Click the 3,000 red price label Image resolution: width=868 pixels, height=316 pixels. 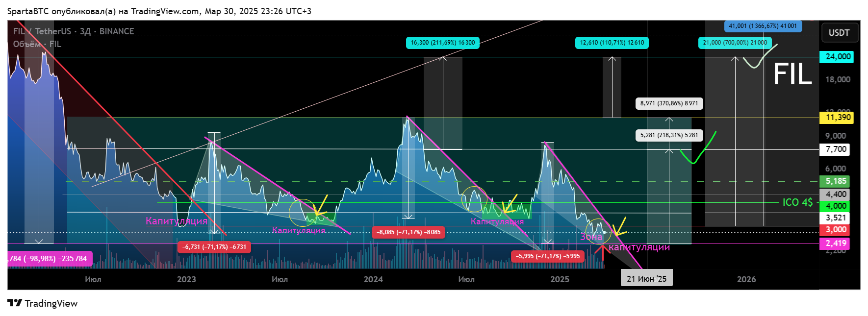tap(835, 230)
